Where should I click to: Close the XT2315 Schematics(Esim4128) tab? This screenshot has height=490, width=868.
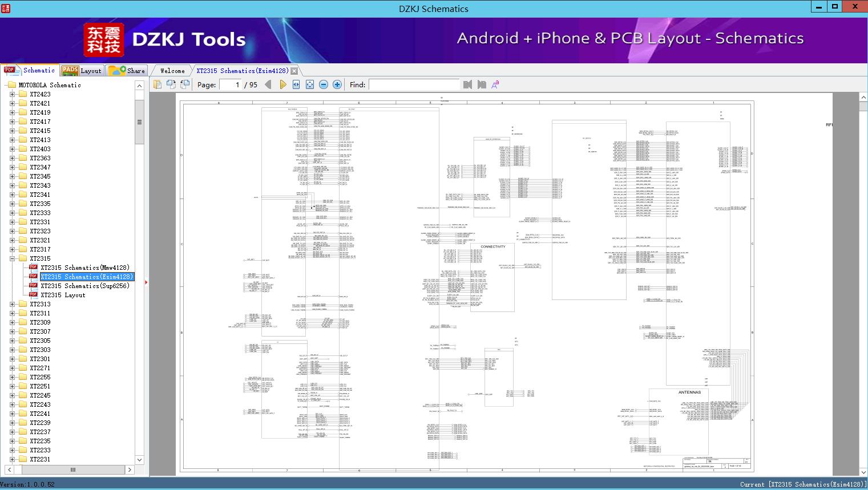tap(294, 71)
